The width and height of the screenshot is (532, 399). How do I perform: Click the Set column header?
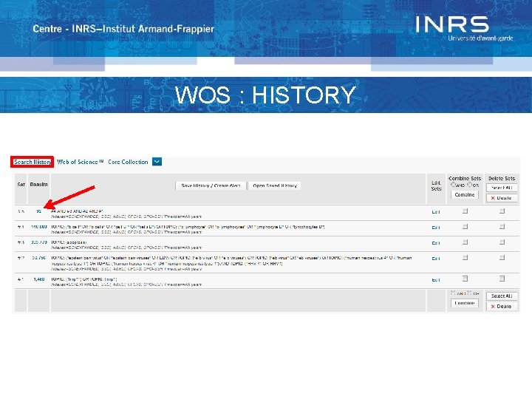pos(21,184)
